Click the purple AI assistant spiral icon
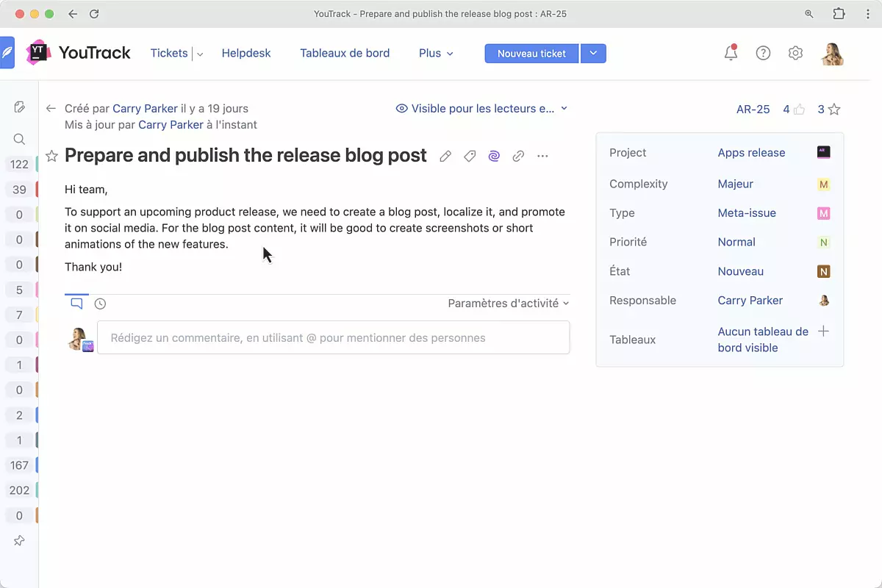882x588 pixels. pos(494,156)
